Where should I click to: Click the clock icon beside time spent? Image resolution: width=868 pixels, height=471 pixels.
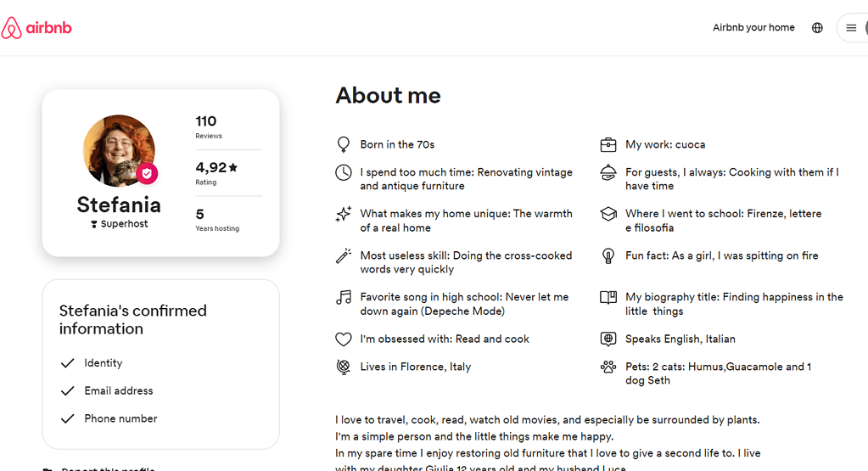click(x=344, y=172)
